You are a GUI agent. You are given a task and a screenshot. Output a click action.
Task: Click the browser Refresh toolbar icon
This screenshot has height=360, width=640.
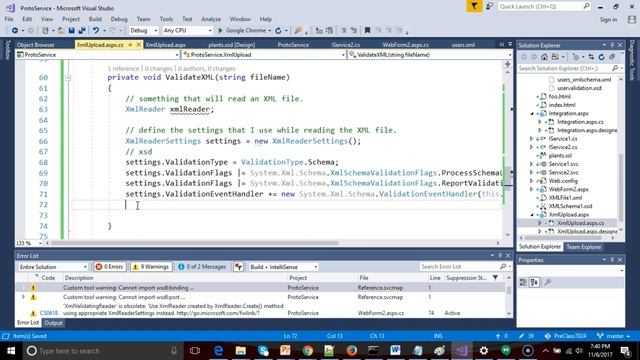click(278, 31)
